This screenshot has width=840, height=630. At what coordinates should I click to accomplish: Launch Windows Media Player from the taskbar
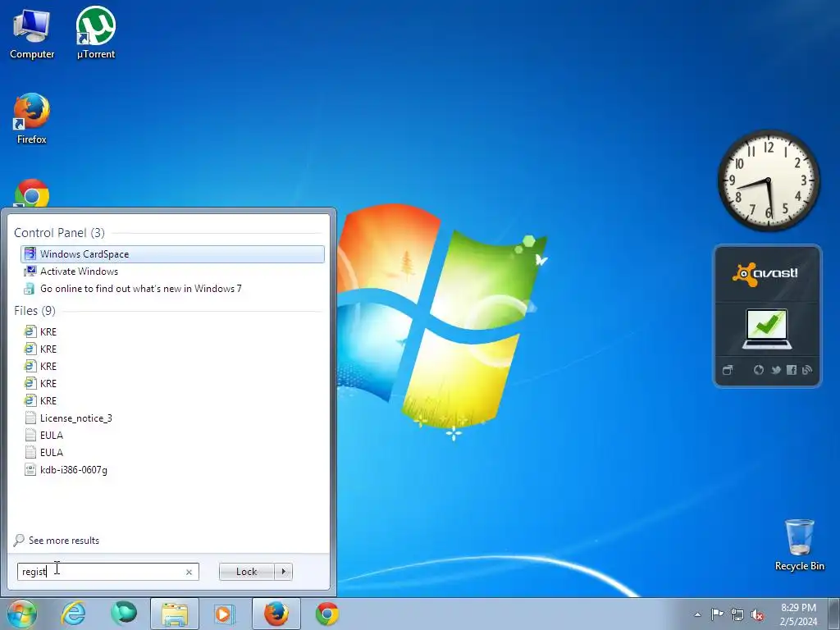225,614
